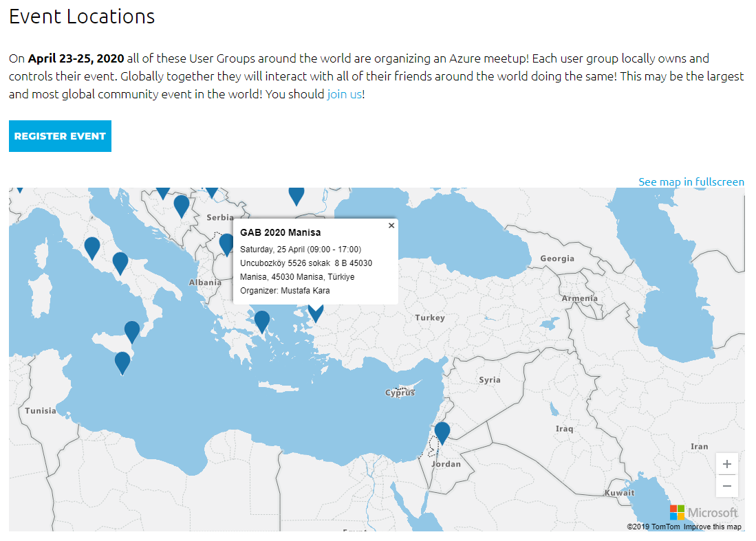
Task: Click the map pin near Jordan
Action: coord(442,431)
